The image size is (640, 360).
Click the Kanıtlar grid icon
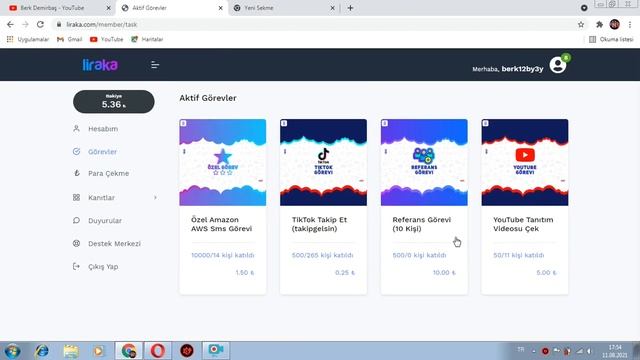76,198
